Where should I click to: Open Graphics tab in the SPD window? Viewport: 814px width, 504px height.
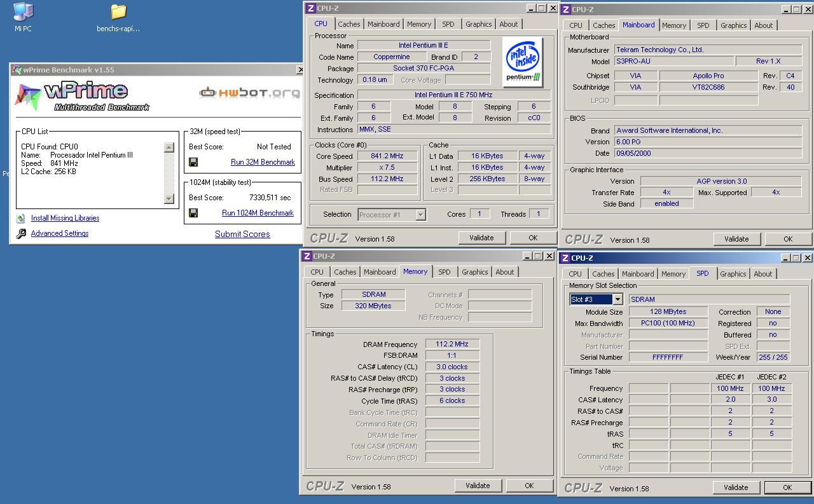click(x=733, y=274)
